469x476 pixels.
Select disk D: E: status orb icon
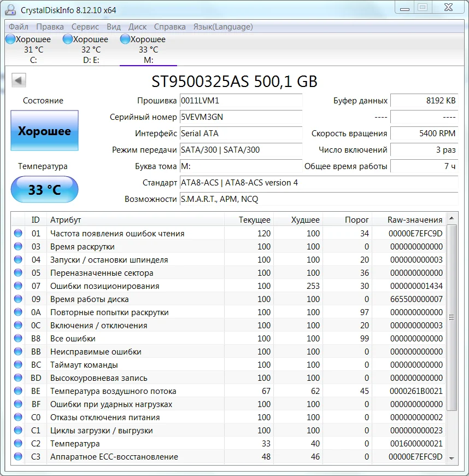pos(68,39)
